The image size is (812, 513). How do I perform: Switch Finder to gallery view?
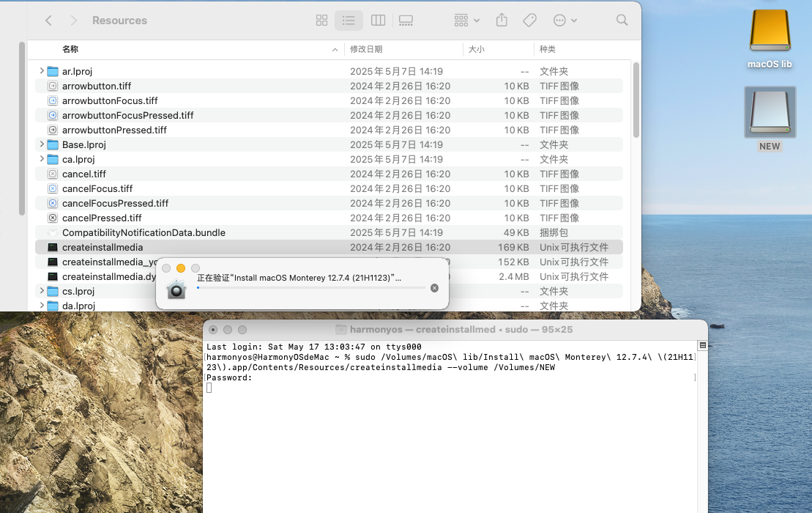coord(406,21)
